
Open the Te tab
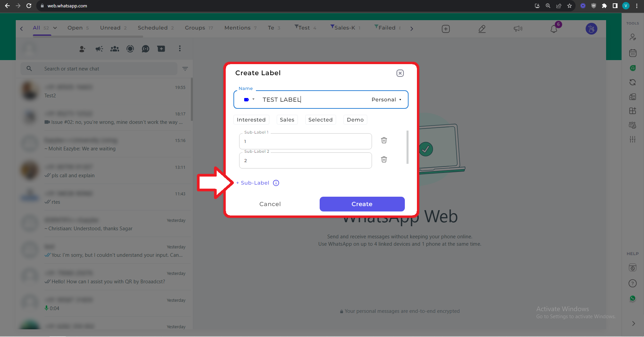pos(274,28)
